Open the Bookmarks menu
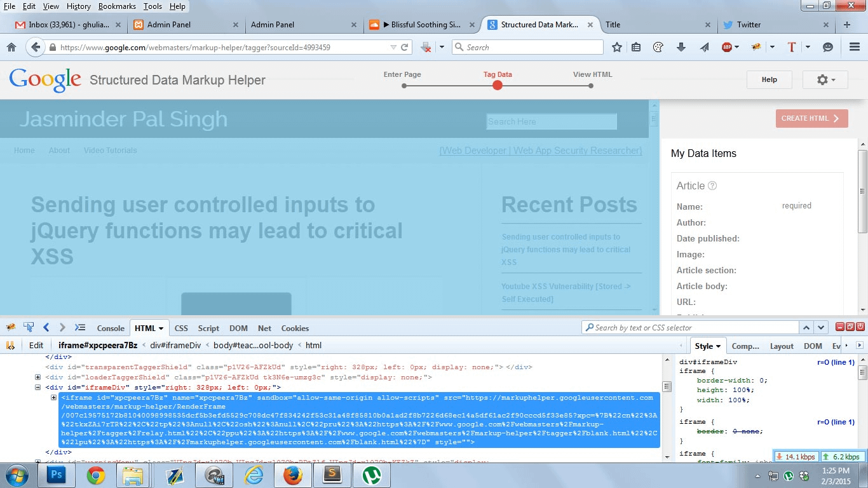This screenshot has height=488, width=868. [118, 6]
